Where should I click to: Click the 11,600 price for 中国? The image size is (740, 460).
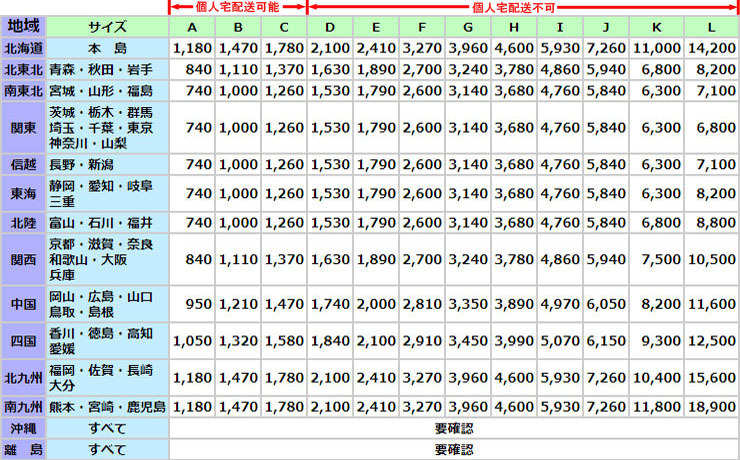710,303
